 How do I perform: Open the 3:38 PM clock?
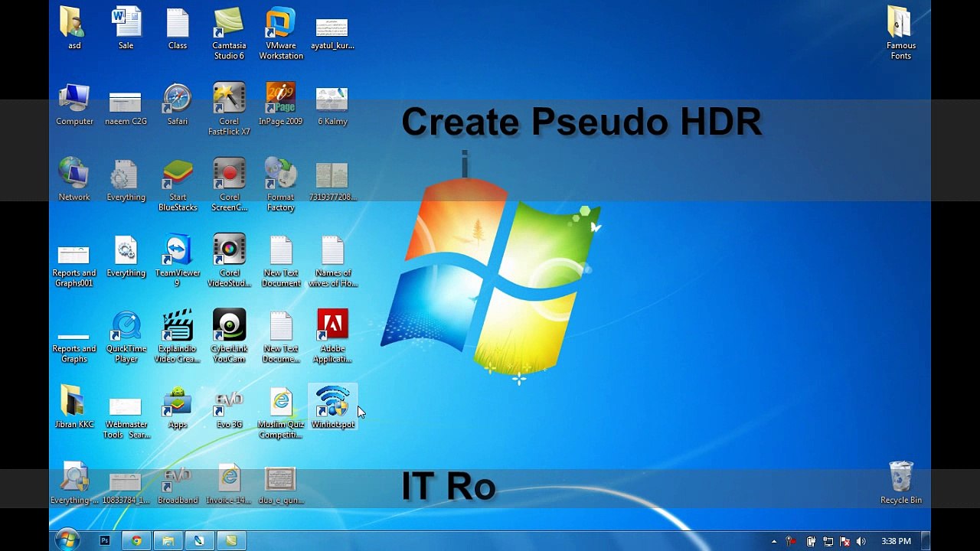tap(896, 541)
